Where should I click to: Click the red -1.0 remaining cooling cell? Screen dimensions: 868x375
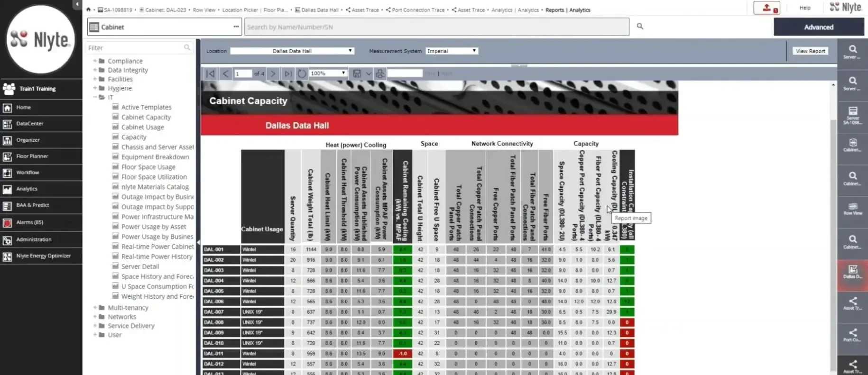pos(403,353)
